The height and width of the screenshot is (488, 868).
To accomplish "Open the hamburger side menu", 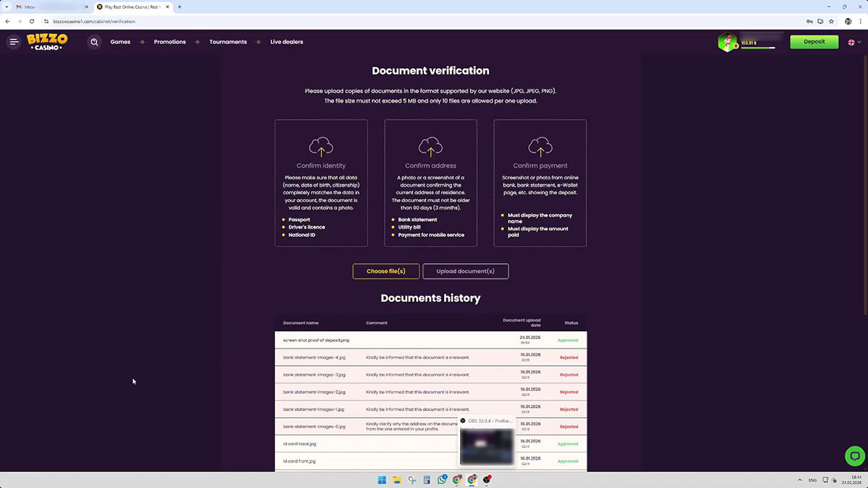I will click(14, 42).
